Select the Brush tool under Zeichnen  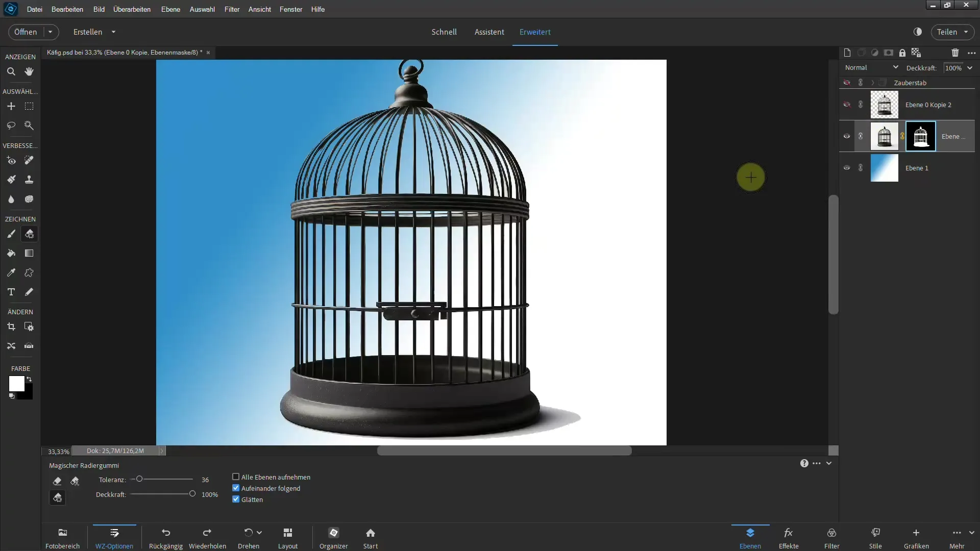pos(11,234)
